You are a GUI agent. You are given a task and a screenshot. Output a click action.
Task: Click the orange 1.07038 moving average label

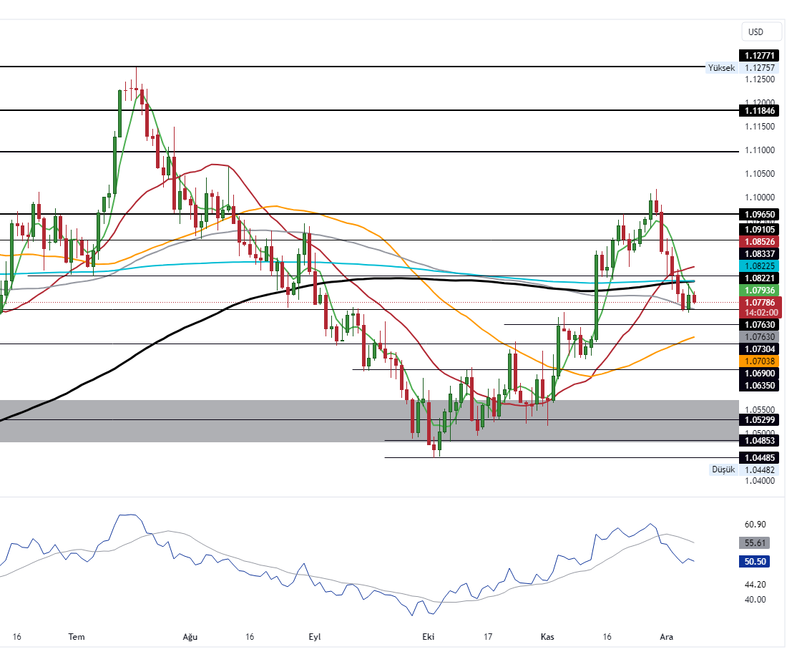(x=760, y=361)
